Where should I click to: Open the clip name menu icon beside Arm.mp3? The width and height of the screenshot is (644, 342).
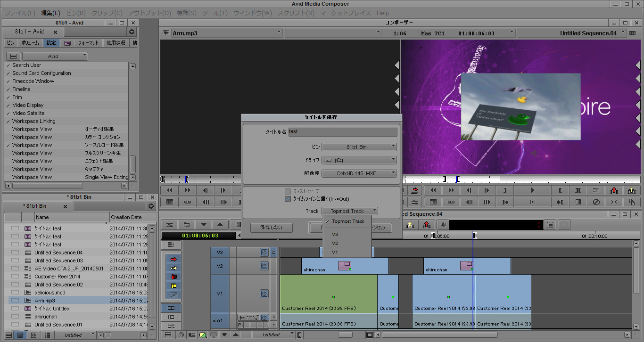[166, 33]
